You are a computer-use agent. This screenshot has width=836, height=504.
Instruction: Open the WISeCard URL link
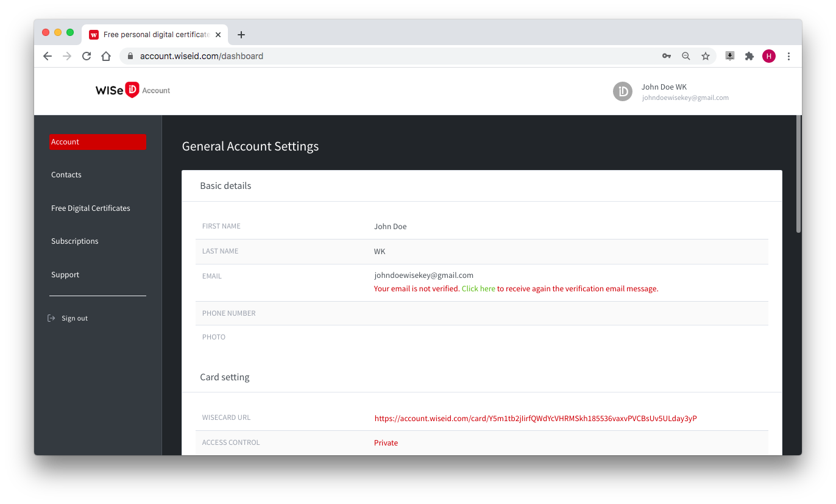[x=536, y=419]
